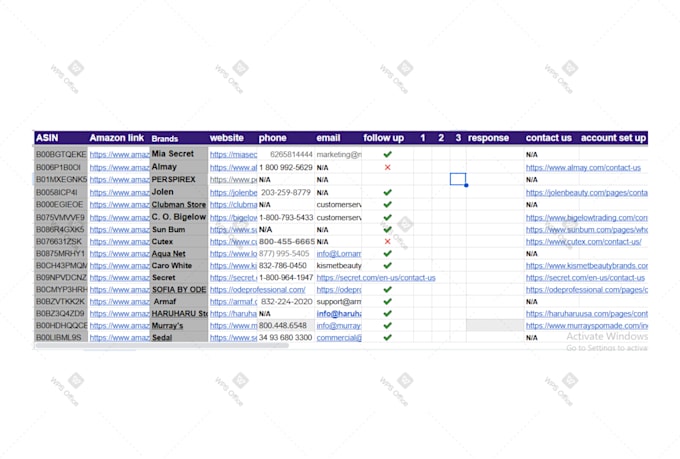
Task: Select the phone cell 34 93 680 3300
Action: [x=285, y=338]
